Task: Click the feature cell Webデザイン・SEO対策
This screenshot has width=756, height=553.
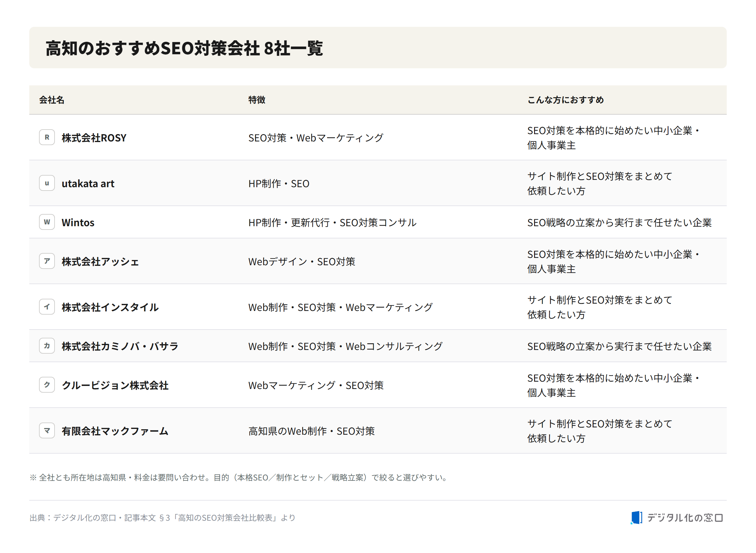Action: (x=301, y=262)
